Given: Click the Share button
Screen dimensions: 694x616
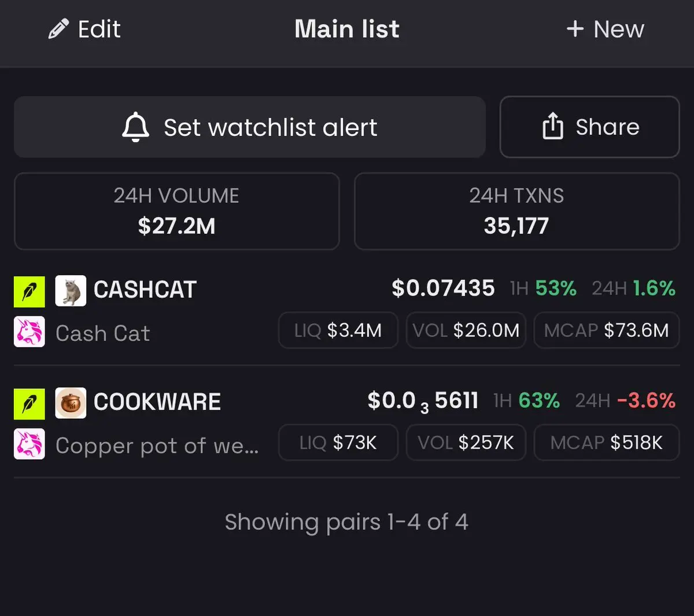Looking at the screenshot, I should click(x=589, y=127).
